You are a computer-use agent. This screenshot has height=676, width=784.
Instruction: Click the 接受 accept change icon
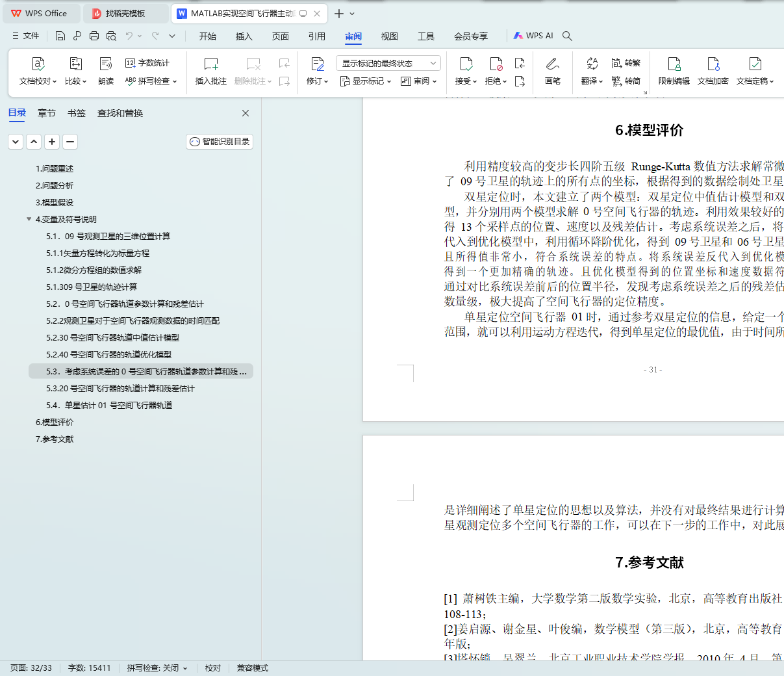pos(466,64)
